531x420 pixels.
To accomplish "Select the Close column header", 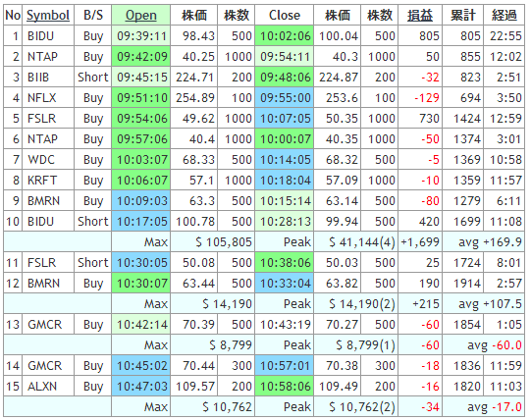I will [x=285, y=16].
